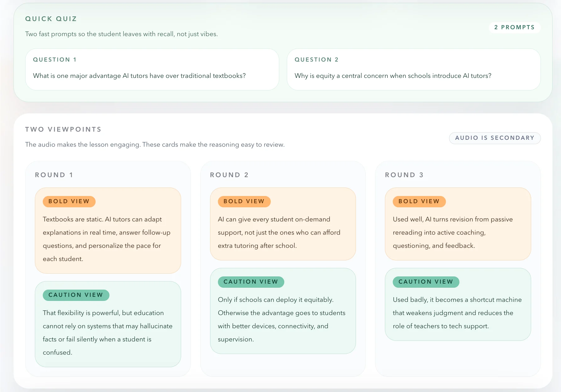Viewport: 561px width, 392px height.
Task: Click the 'QUESTION 1' label
Action: pos(55,60)
